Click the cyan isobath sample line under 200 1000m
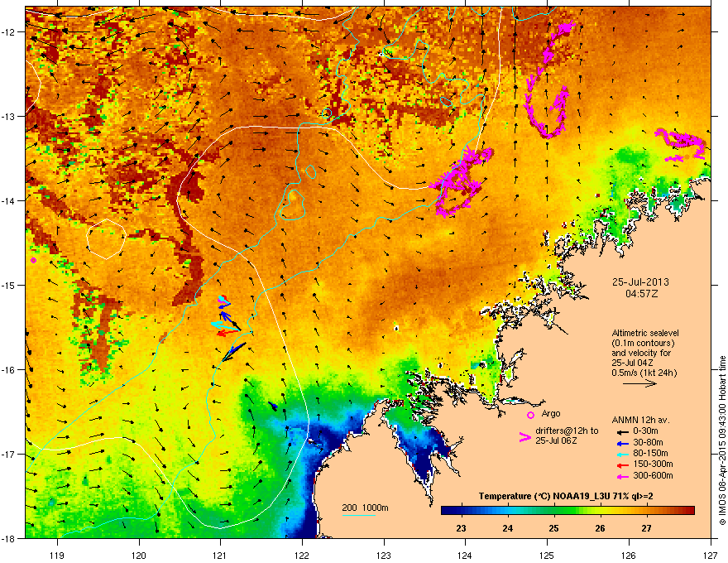The image size is (728, 563). (x=358, y=515)
